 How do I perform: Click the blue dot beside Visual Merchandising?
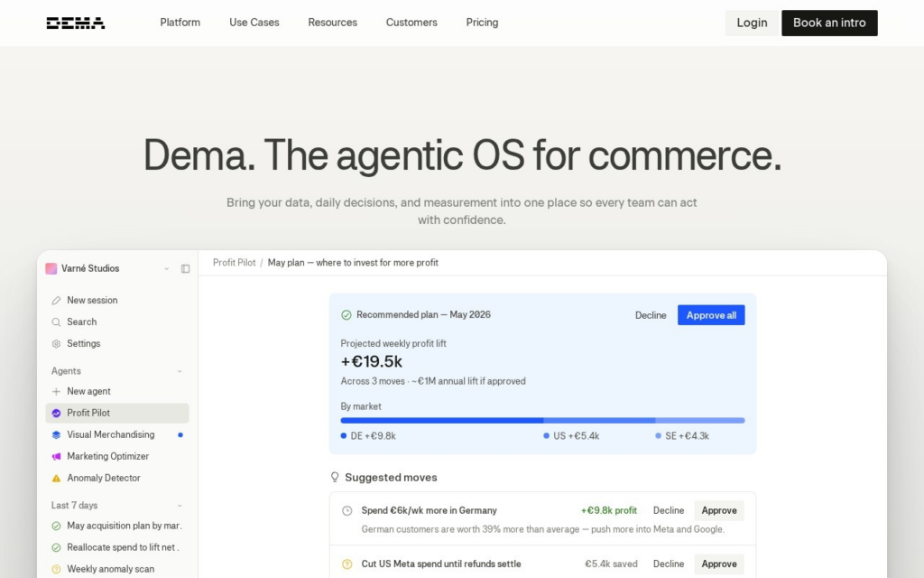coord(180,435)
